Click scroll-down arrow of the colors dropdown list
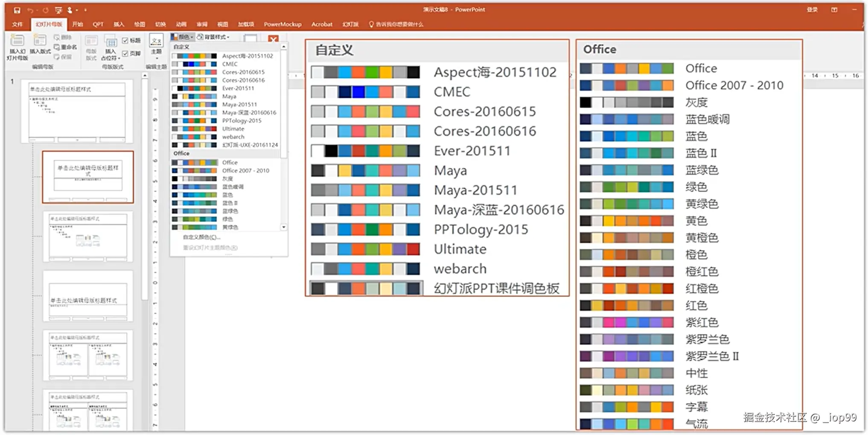 [x=284, y=228]
